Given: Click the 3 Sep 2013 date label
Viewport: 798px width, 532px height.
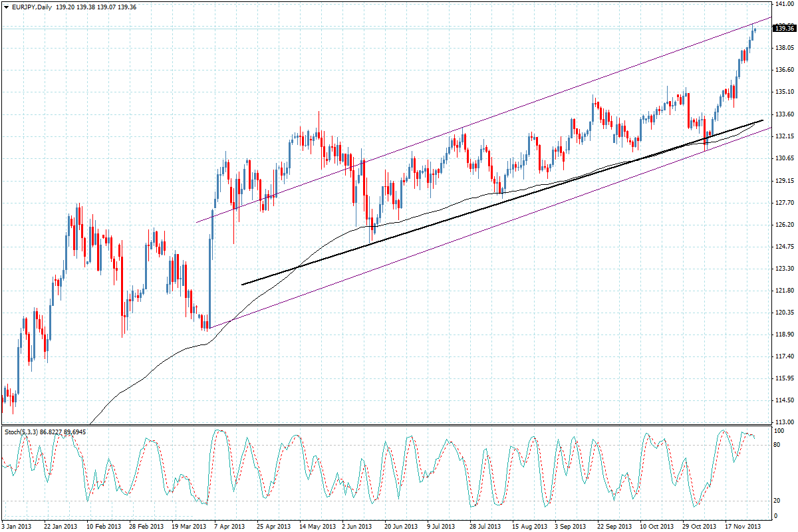Looking at the screenshot, I should click(569, 526).
